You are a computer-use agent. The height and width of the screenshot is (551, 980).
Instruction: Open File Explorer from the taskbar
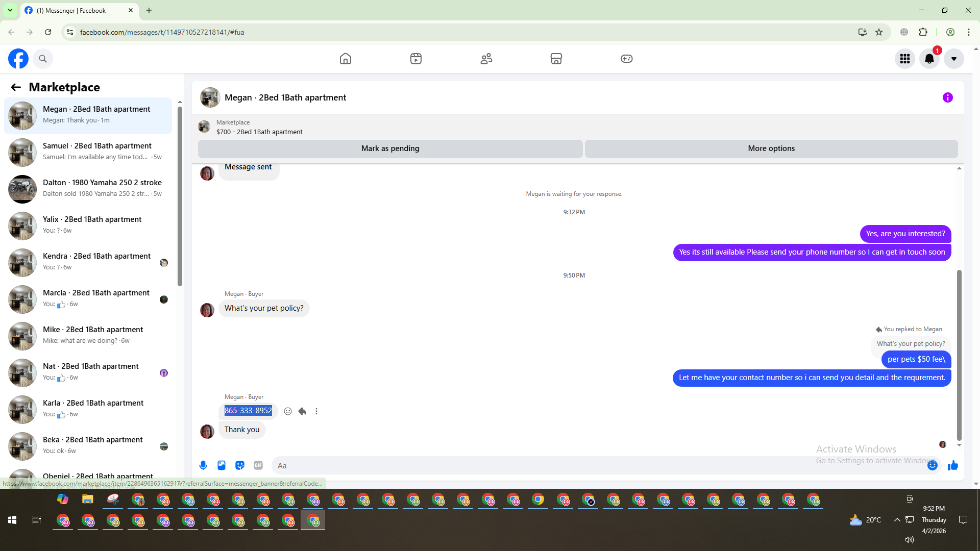(88, 499)
